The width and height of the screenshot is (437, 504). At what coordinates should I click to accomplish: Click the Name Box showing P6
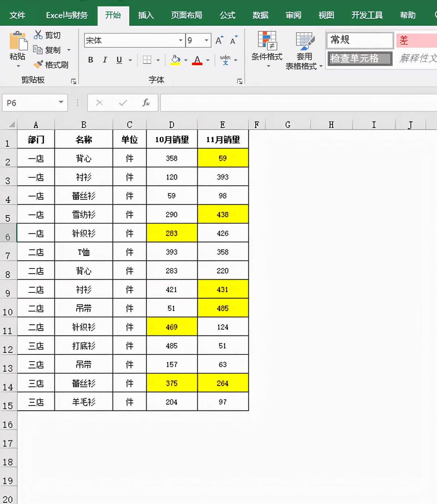click(29, 103)
